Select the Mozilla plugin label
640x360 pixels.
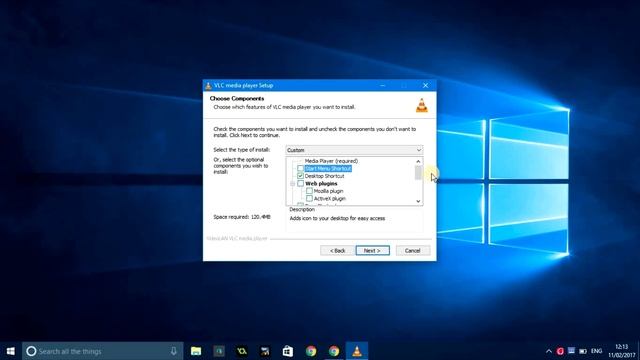pyautogui.click(x=329, y=191)
